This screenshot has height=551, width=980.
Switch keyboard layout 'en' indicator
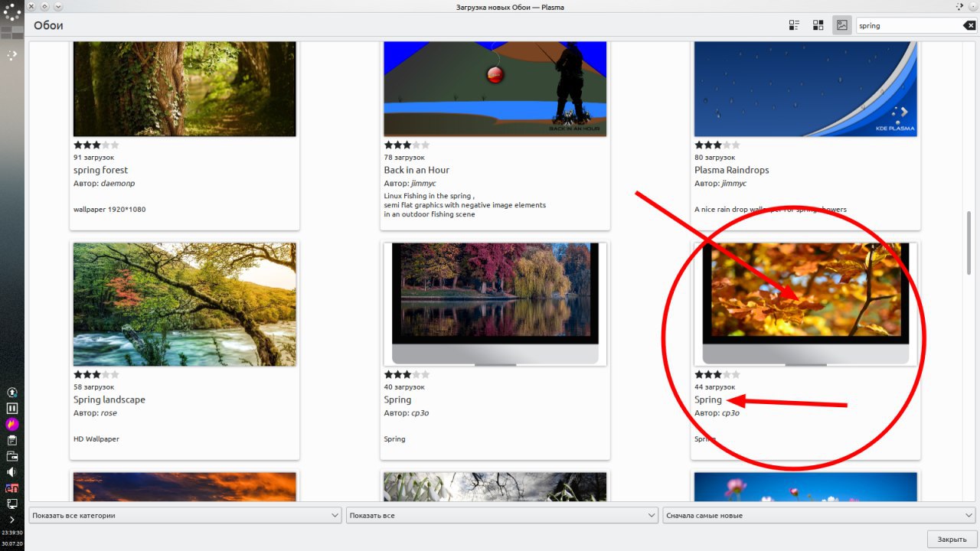[12, 488]
